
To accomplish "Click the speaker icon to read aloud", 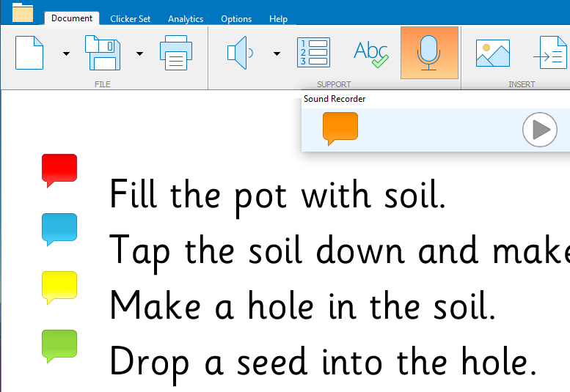I will (240, 53).
